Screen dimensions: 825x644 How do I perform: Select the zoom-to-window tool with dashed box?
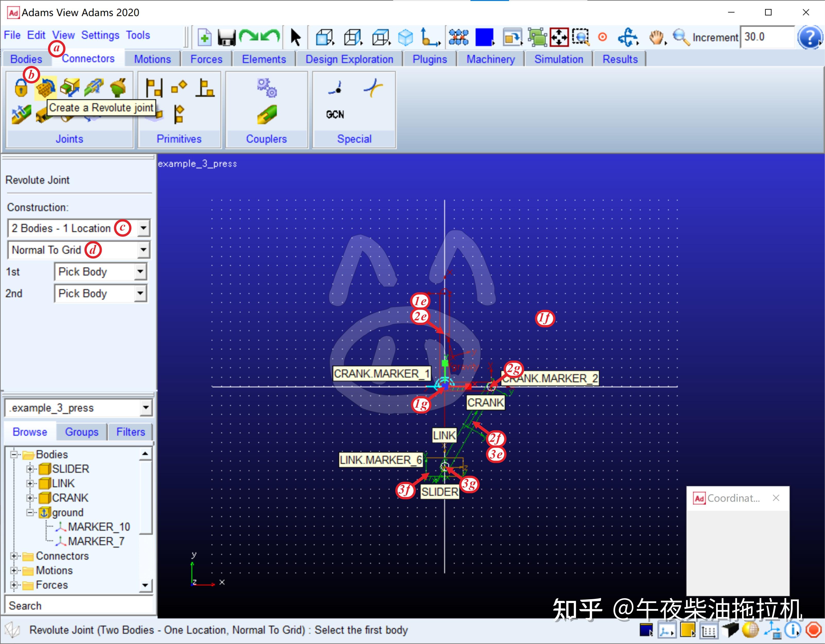point(581,37)
